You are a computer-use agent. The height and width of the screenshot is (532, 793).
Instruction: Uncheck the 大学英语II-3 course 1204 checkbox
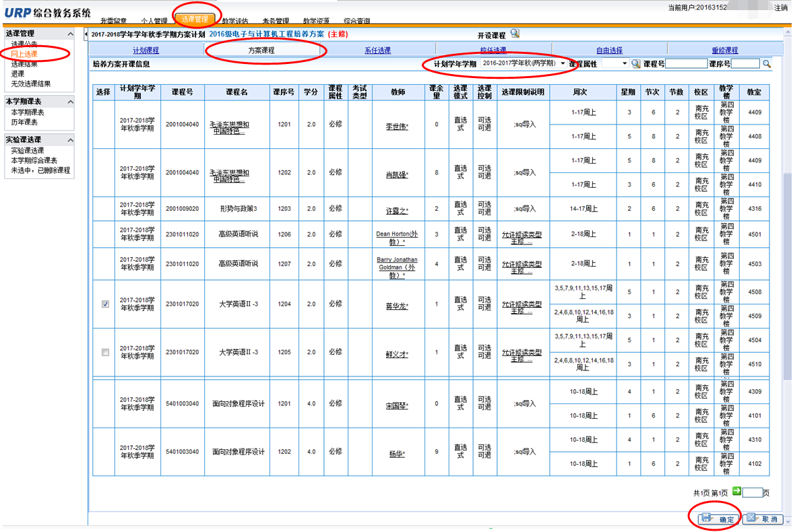click(x=105, y=304)
